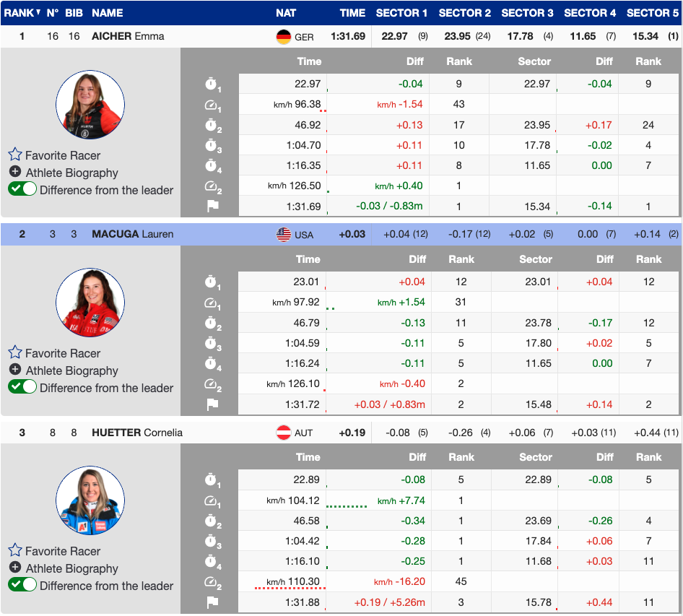
Task: Collapse the MACUGA Lauren result row
Action: (x=132, y=235)
